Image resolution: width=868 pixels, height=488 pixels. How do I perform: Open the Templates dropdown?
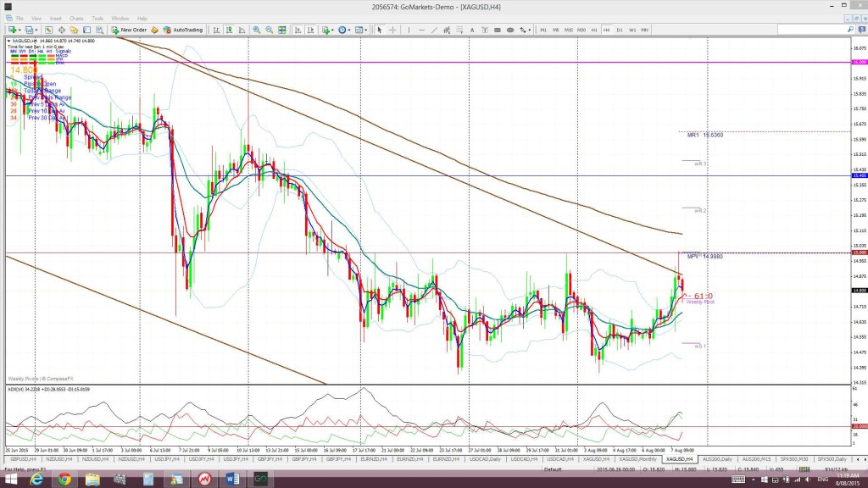click(361, 30)
